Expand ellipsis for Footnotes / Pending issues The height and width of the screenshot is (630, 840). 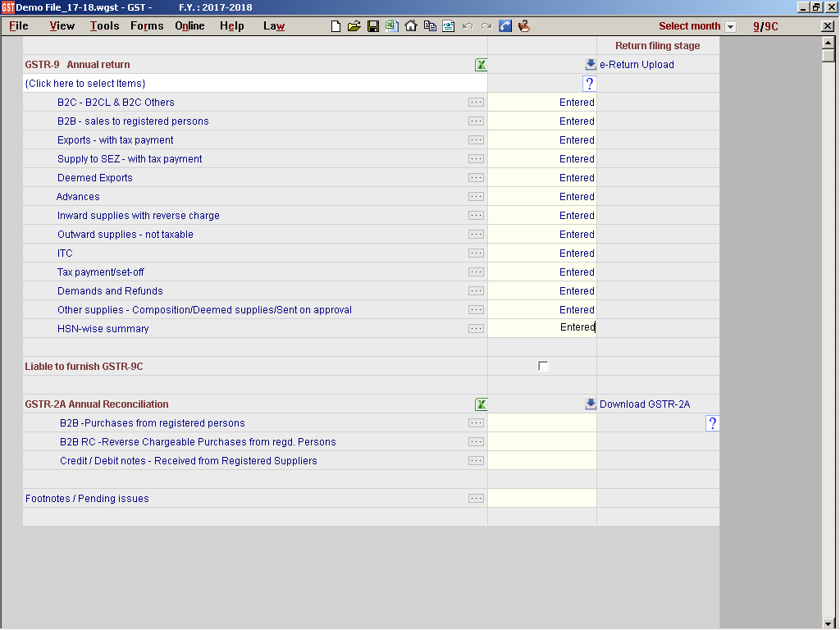(x=476, y=499)
